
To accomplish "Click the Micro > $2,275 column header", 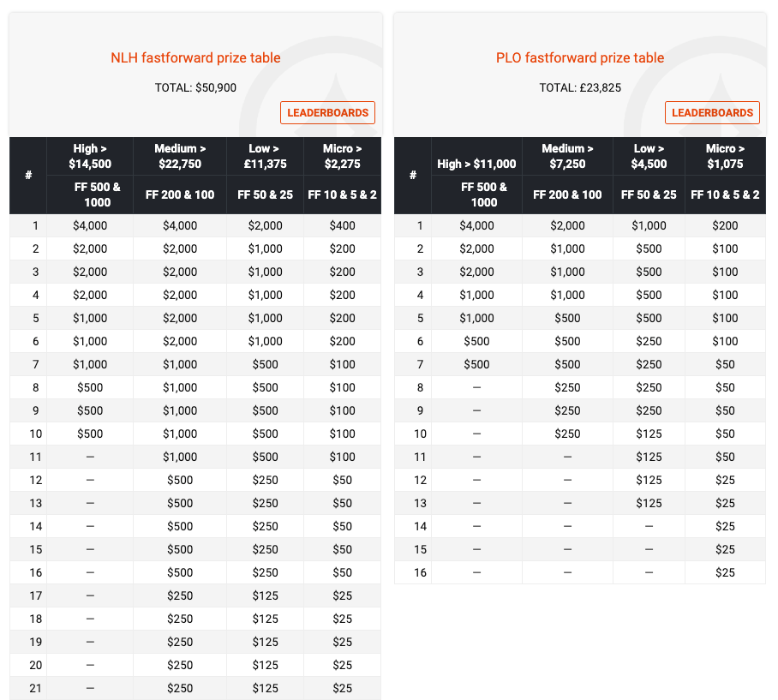I will [342, 156].
